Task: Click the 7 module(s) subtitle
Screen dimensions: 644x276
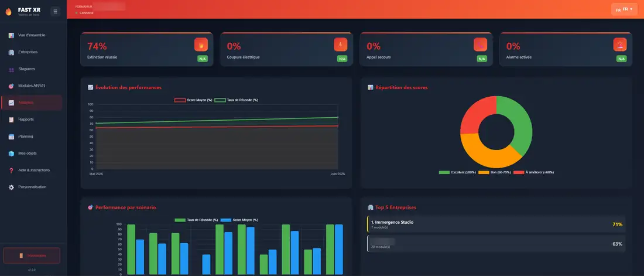Action: (x=379, y=227)
